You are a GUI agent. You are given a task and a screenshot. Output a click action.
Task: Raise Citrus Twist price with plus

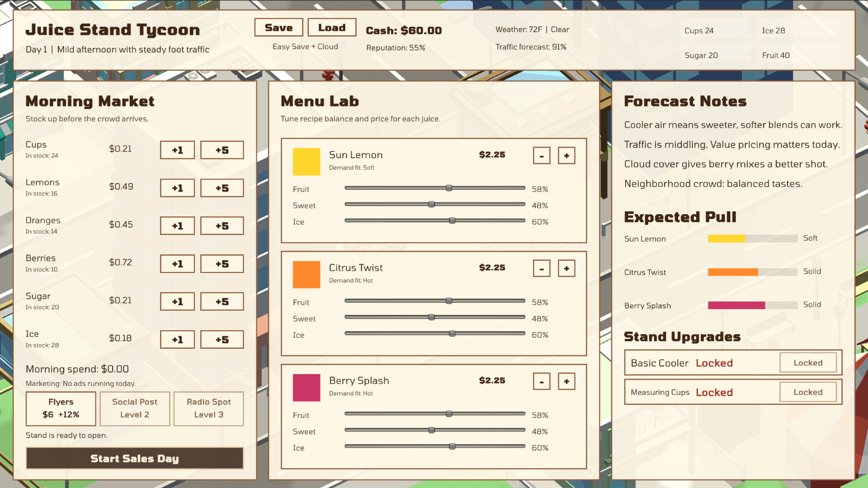pyautogui.click(x=566, y=269)
